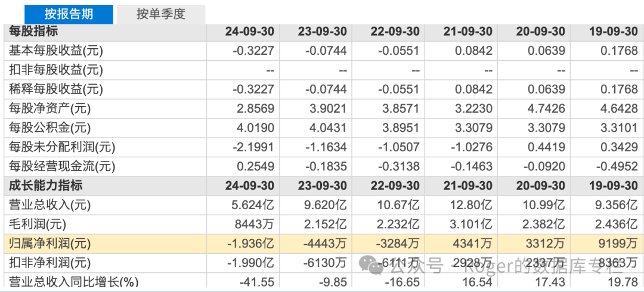Switch to the 按报告期 tab

click(69, 14)
